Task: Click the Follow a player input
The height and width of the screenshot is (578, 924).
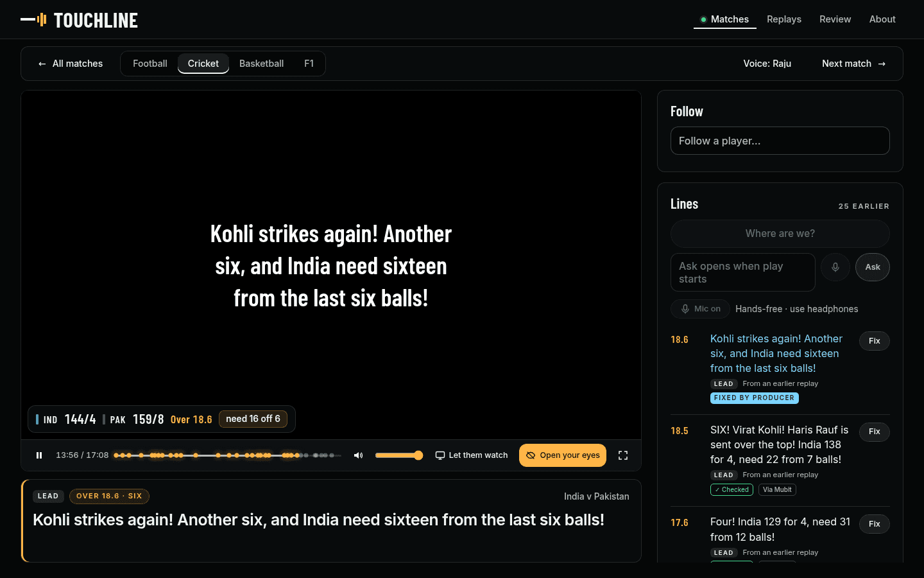Action: (x=780, y=141)
